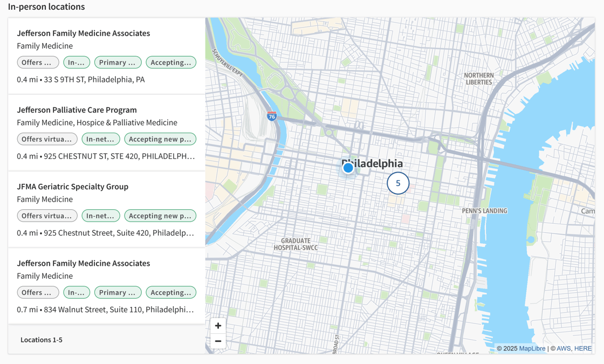Select the blue current location dot
604x364 pixels.
tap(348, 168)
